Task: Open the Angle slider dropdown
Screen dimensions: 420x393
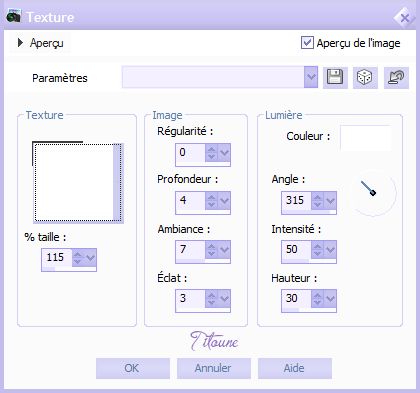Action: 330,201
